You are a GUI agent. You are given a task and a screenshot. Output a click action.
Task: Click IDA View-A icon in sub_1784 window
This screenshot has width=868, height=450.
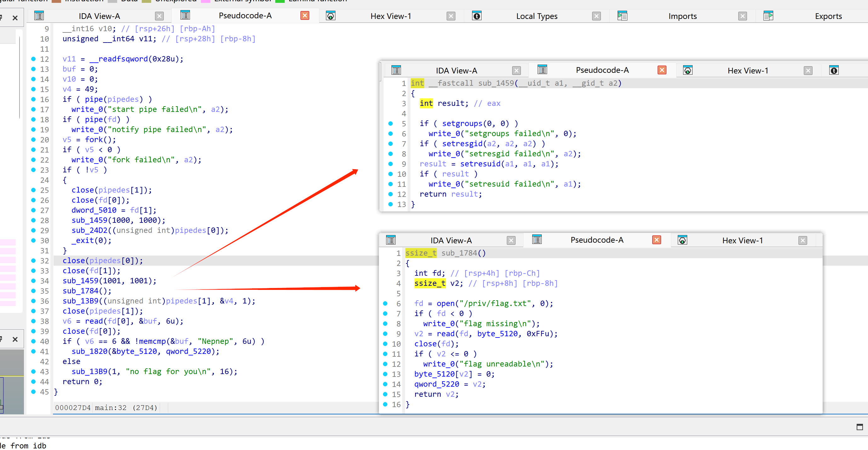391,240
